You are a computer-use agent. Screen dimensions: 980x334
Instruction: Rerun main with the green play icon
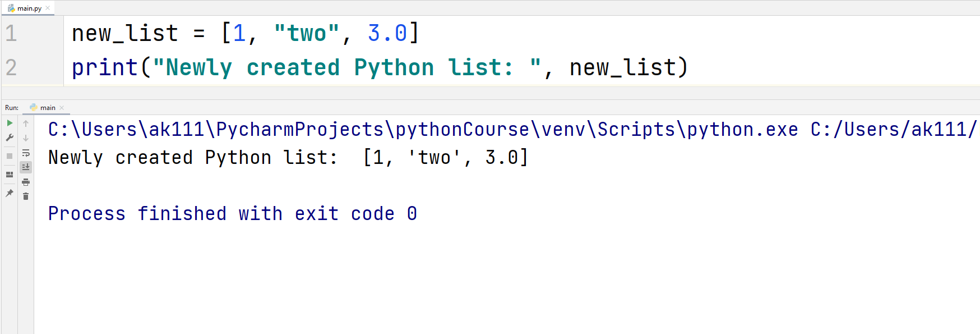click(10, 123)
